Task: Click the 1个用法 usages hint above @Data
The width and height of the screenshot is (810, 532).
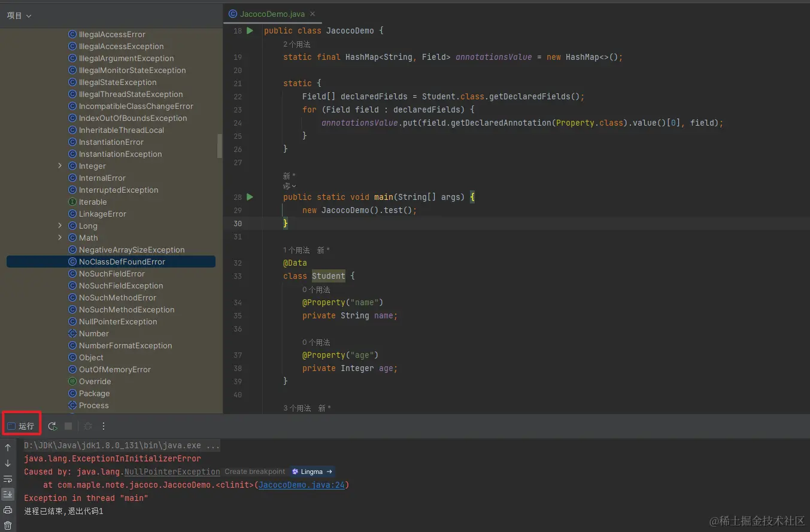Action: click(x=297, y=250)
